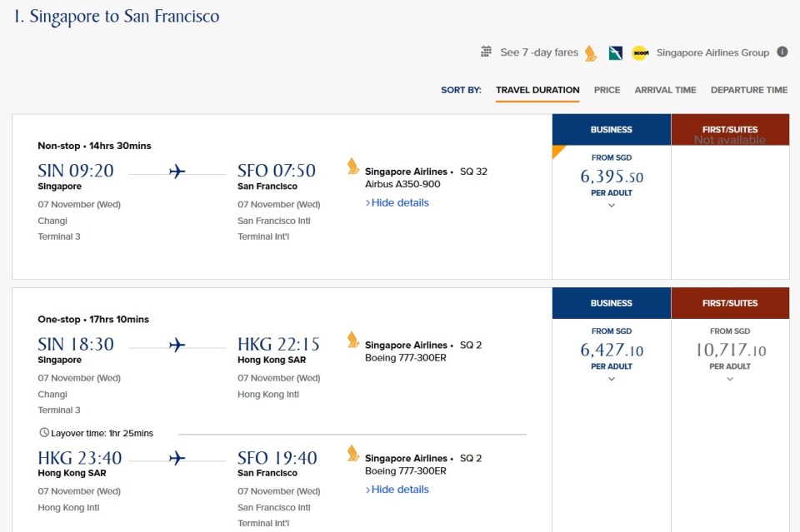800x532 pixels.
Task: Expand the 6,395.50 Business fare chevron
Action: pyautogui.click(x=612, y=206)
